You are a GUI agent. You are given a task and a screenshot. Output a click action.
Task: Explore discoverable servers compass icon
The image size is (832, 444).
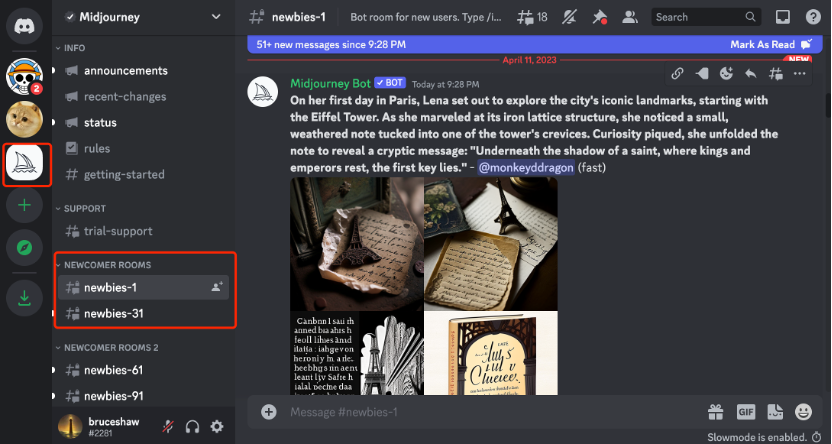(24, 248)
